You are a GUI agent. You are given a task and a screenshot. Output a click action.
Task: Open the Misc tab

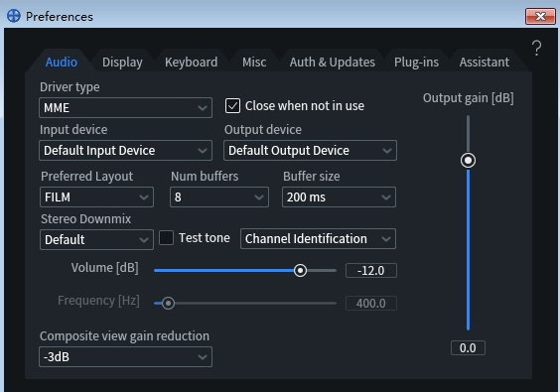click(254, 63)
